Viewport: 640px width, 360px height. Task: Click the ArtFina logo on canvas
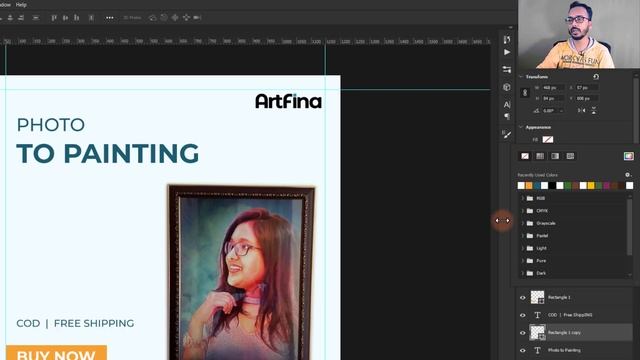(288, 101)
